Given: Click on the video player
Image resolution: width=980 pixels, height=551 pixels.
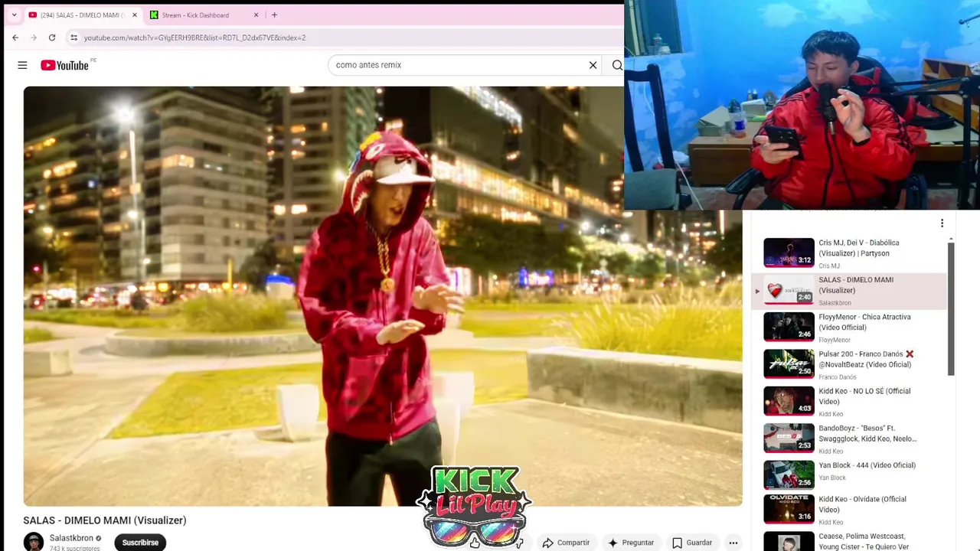Looking at the screenshot, I should coord(383,296).
